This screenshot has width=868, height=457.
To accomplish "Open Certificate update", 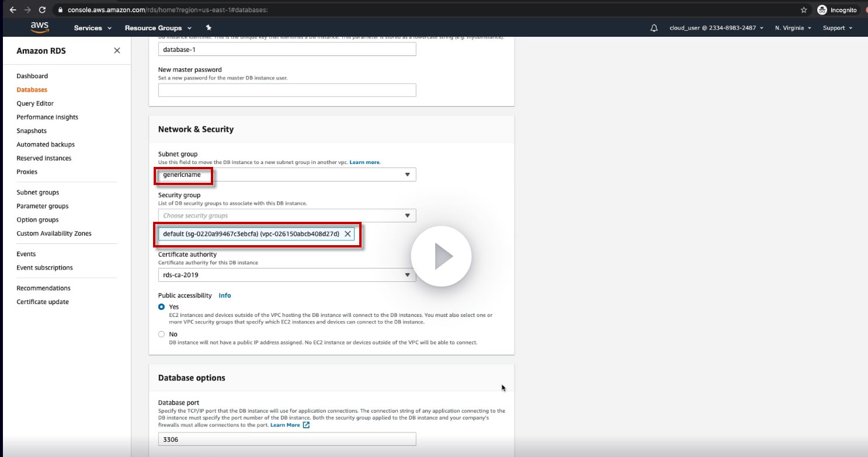I will [43, 302].
